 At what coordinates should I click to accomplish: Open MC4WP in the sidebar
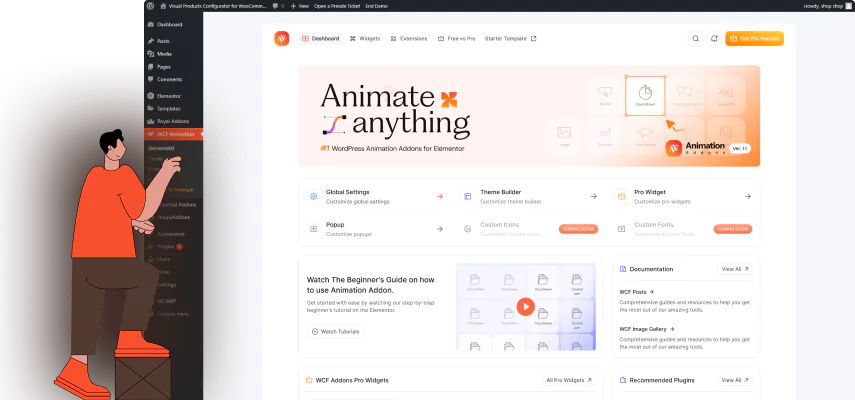coord(166,301)
